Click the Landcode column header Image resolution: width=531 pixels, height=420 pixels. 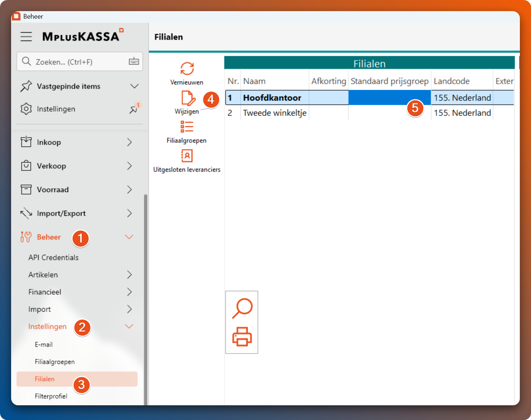tap(451, 81)
